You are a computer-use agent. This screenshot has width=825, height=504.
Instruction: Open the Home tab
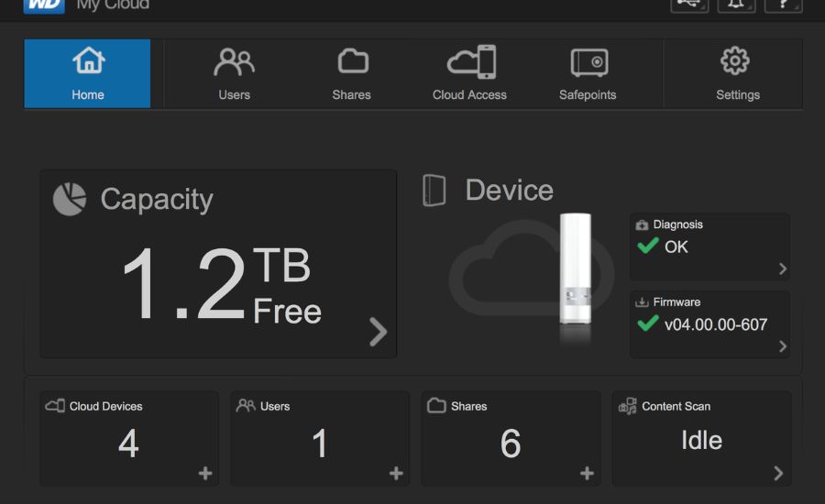pyautogui.click(x=87, y=73)
